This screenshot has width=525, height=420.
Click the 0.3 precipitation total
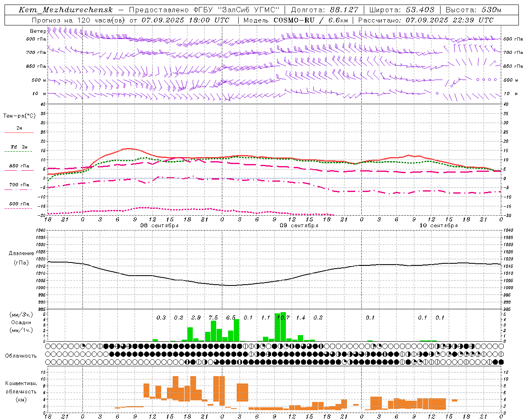(161, 317)
